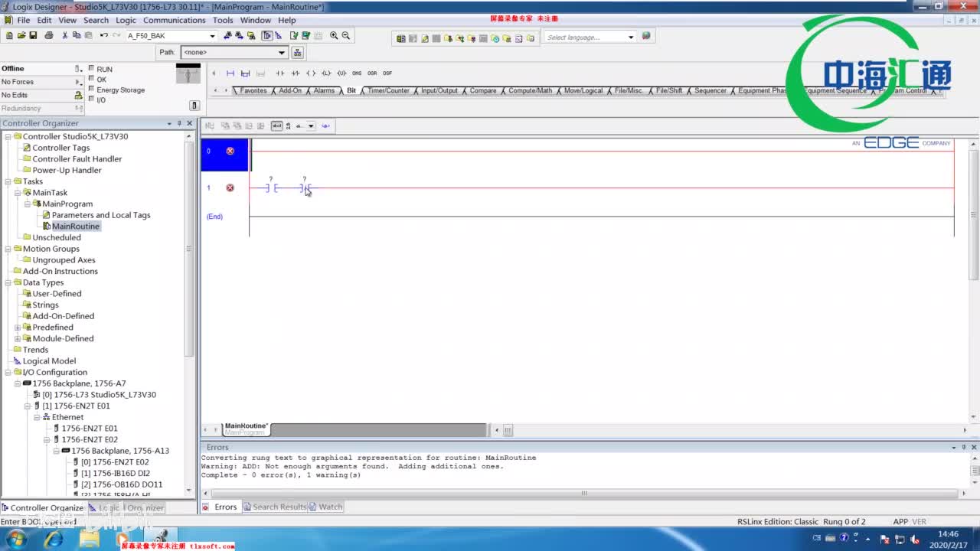The height and width of the screenshot is (551, 980).
Task: Open the No Forces dropdown
Action: [x=78, y=82]
